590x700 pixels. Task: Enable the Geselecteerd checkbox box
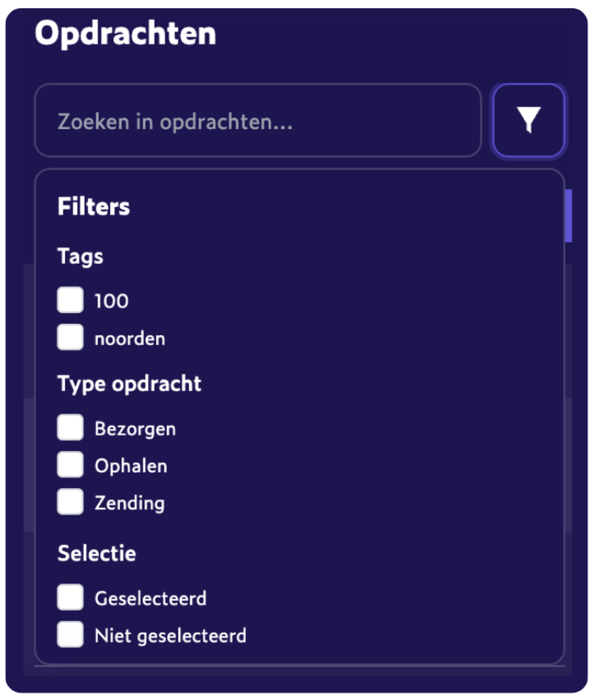(x=70, y=597)
